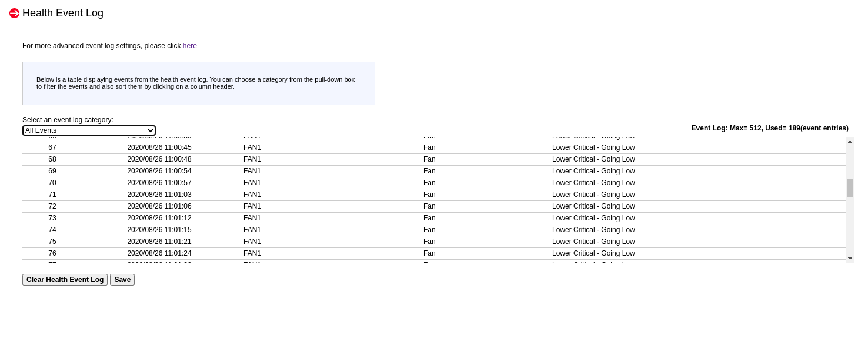Image resolution: width=868 pixels, height=342 pixels.
Task: Click Fan type cell in row 75
Action: coord(429,242)
